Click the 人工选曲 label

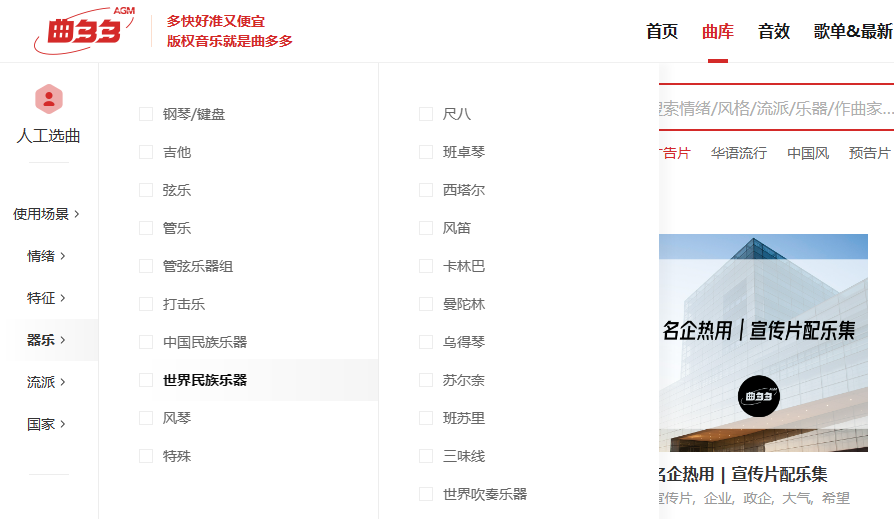pyautogui.click(x=48, y=136)
